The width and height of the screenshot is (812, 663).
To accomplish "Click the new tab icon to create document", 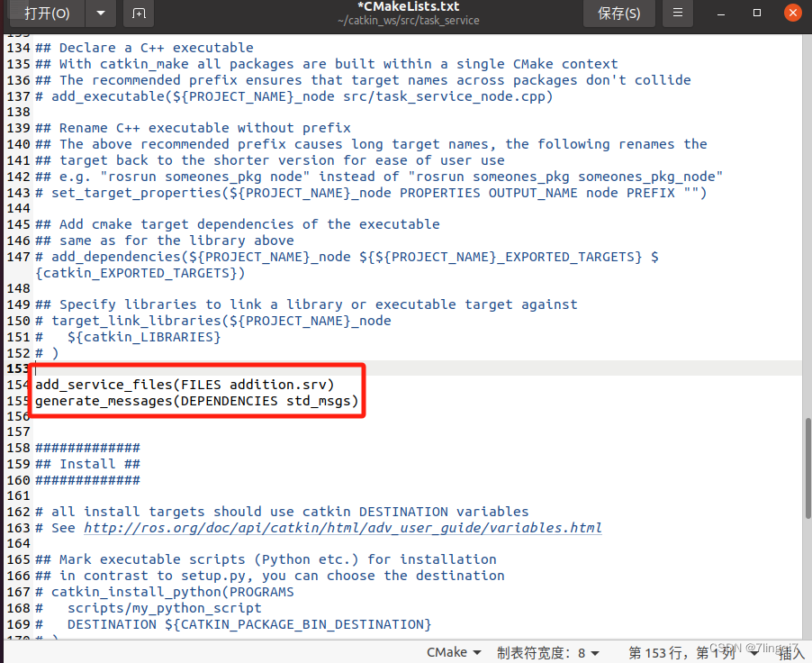I will click(x=138, y=14).
